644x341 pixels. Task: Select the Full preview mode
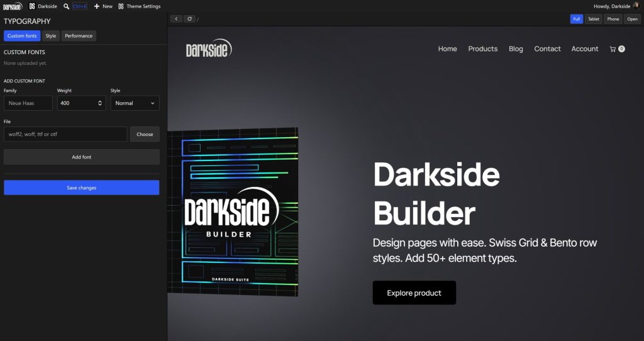point(576,19)
